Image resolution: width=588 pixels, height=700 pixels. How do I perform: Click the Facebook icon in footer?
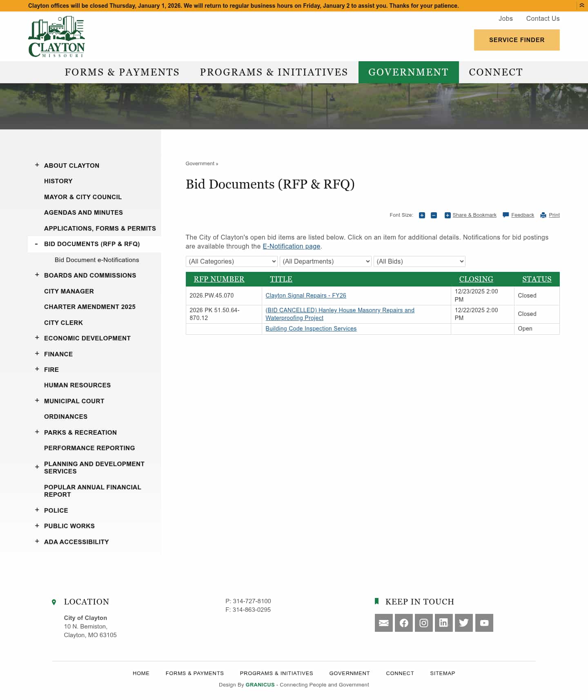403,623
